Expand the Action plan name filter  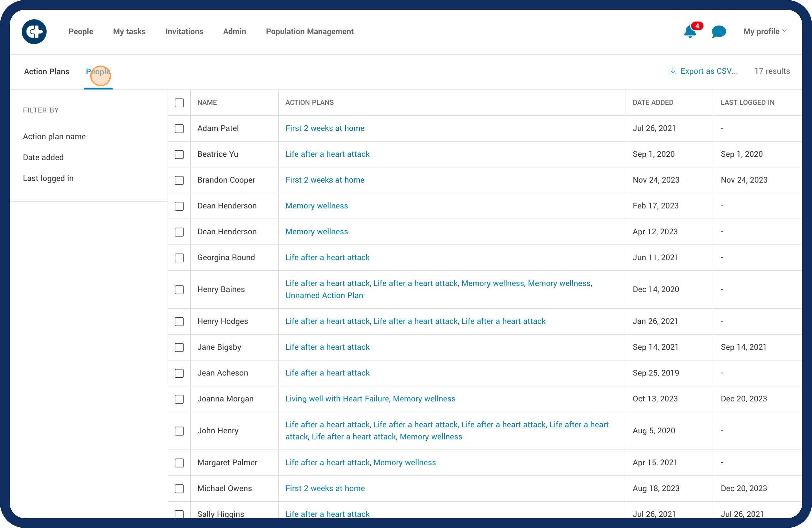(54, 136)
